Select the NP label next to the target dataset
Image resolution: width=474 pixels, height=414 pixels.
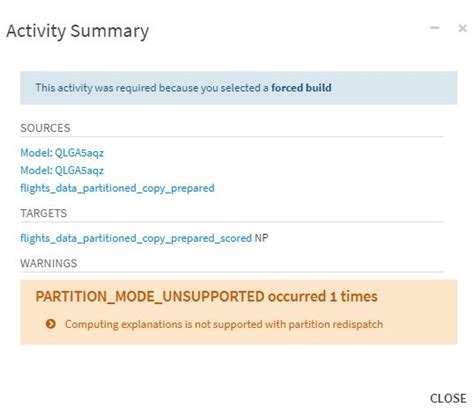click(261, 238)
